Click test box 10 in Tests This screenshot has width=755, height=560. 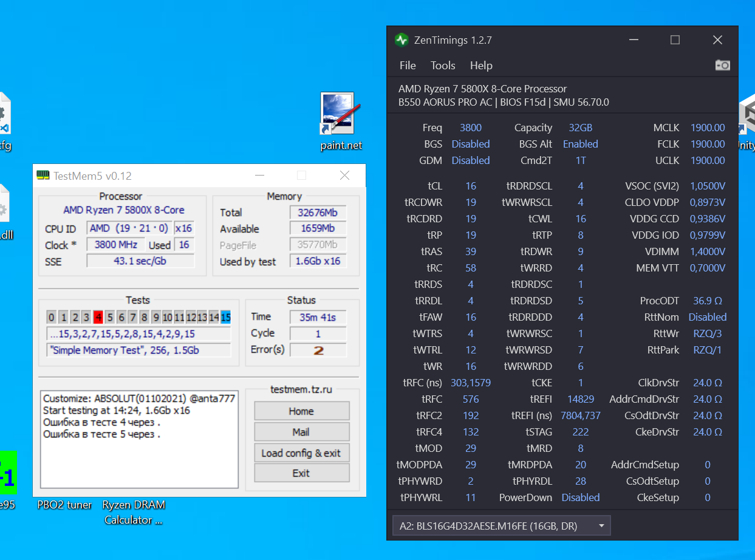[x=167, y=317]
